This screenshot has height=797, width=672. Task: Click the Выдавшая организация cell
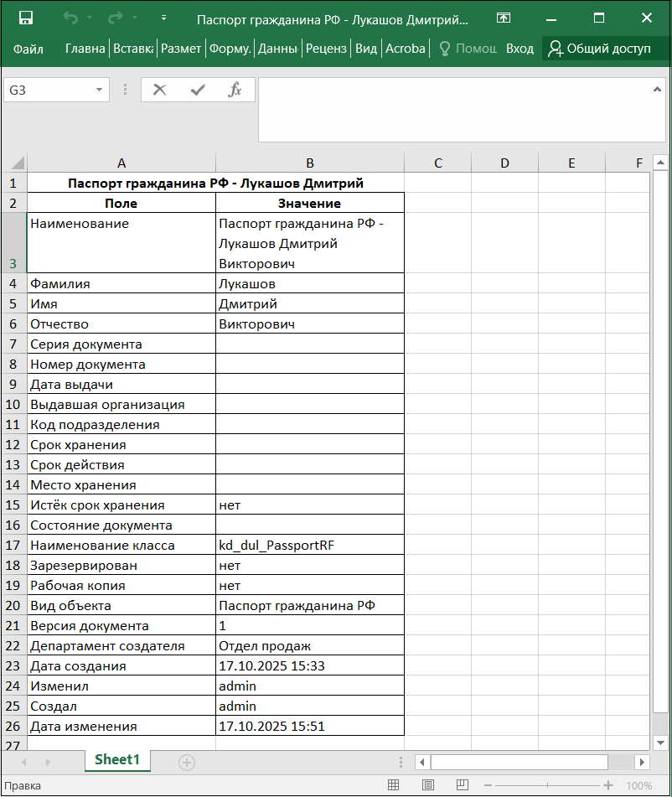pyautogui.click(x=121, y=405)
